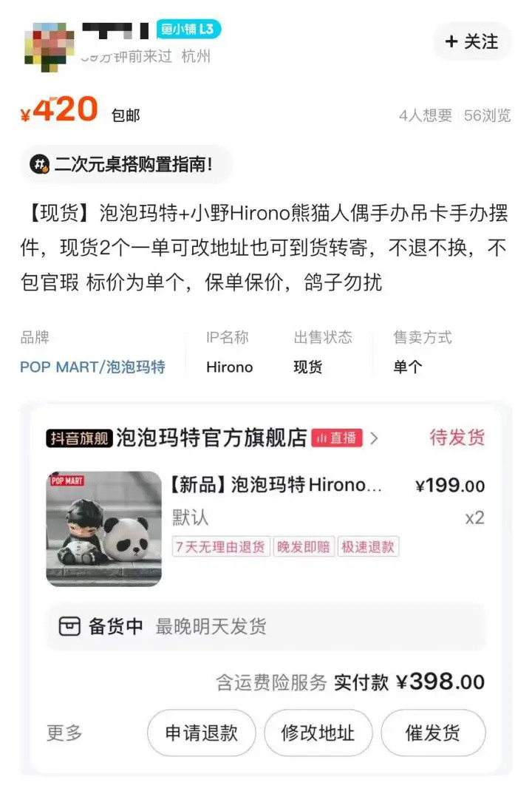This screenshot has height=791, width=532.
Task: Tap the red 直播 live badge
Action: pos(337,438)
